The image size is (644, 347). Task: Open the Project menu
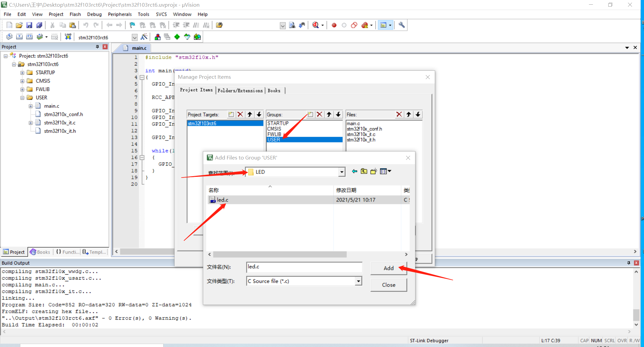(56, 14)
